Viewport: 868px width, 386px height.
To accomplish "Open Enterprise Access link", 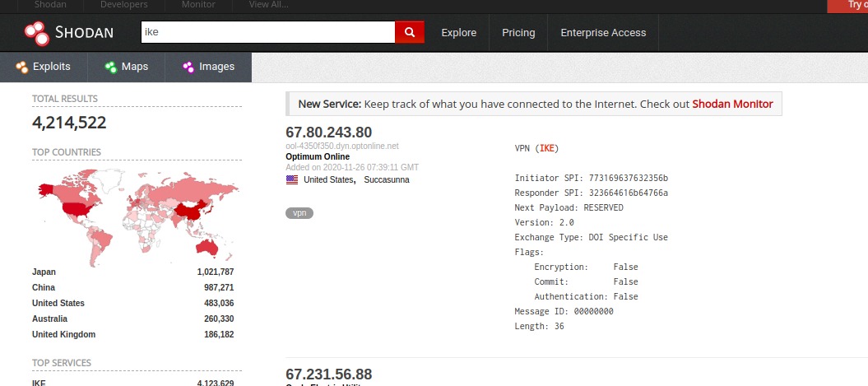I will pos(603,33).
